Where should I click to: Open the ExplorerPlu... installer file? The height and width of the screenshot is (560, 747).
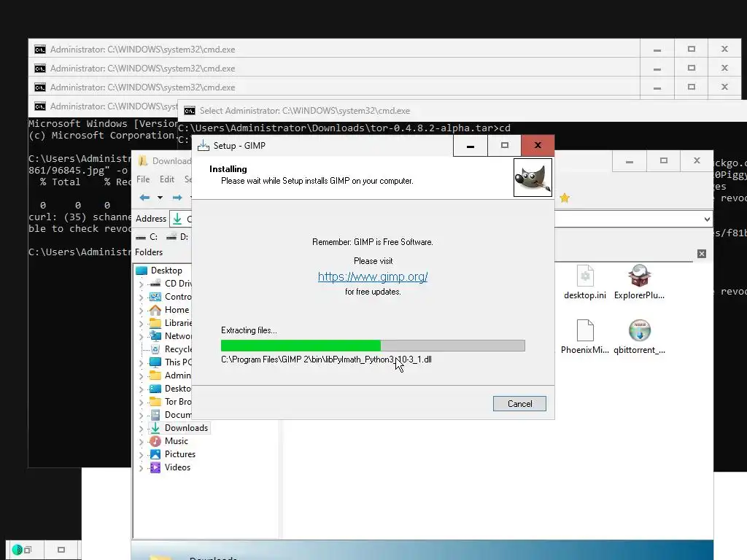(639, 282)
